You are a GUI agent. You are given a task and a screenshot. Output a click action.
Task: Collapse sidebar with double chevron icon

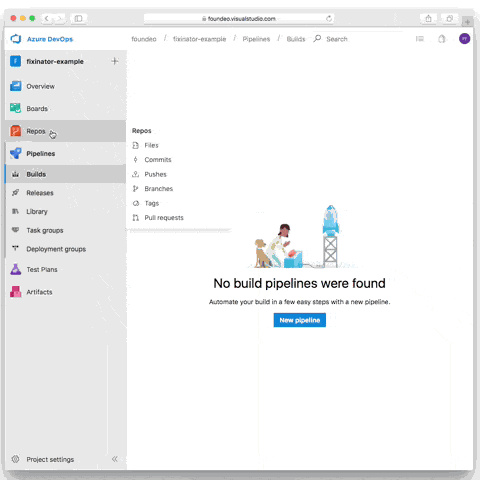(x=115, y=459)
